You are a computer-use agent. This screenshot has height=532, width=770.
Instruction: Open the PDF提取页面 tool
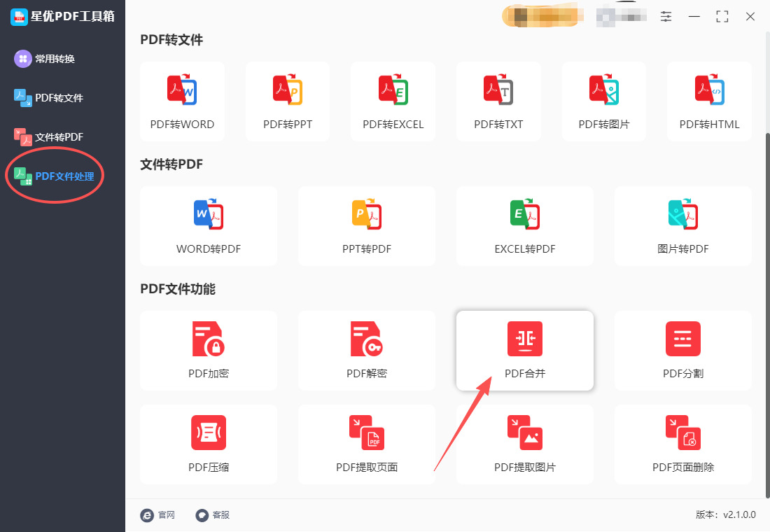367,444
